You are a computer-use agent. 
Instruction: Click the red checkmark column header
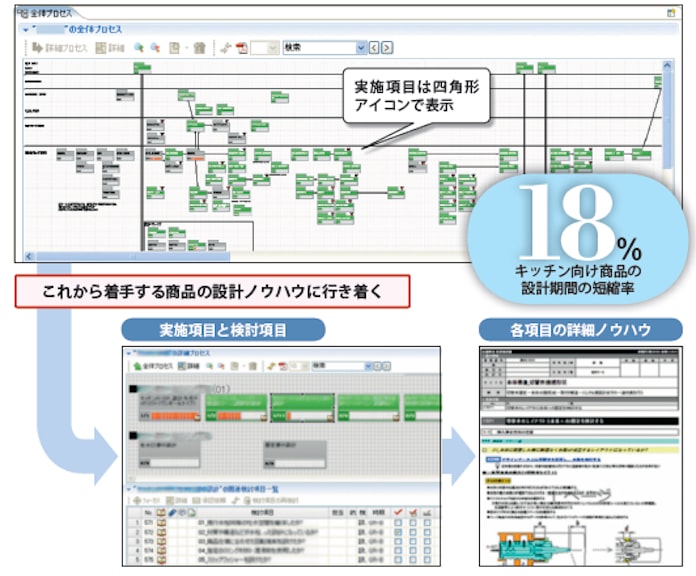point(398,513)
